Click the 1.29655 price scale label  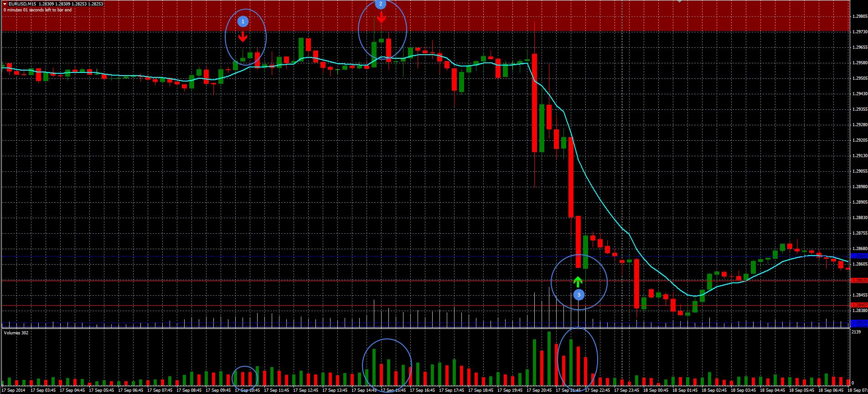859,47
